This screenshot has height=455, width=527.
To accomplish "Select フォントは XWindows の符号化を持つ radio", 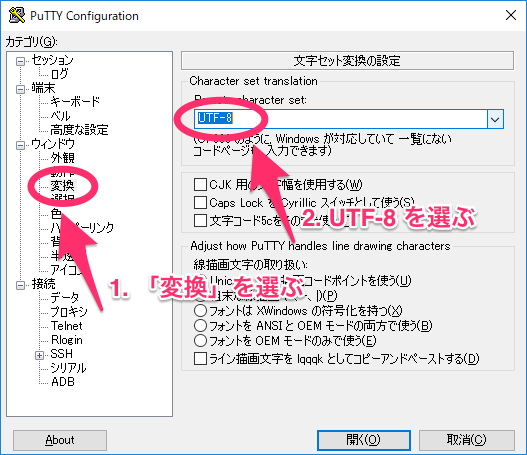I will point(200,311).
